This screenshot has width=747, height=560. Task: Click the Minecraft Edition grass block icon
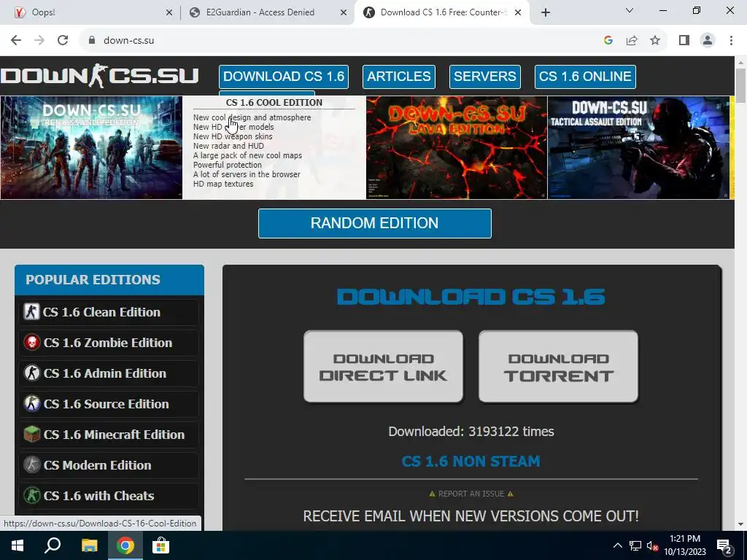[32, 435]
